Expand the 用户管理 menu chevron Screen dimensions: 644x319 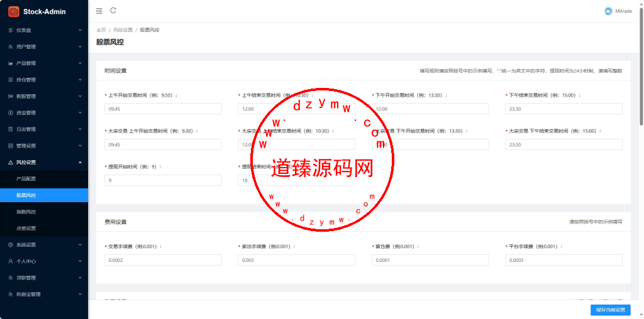coord(80,46)
